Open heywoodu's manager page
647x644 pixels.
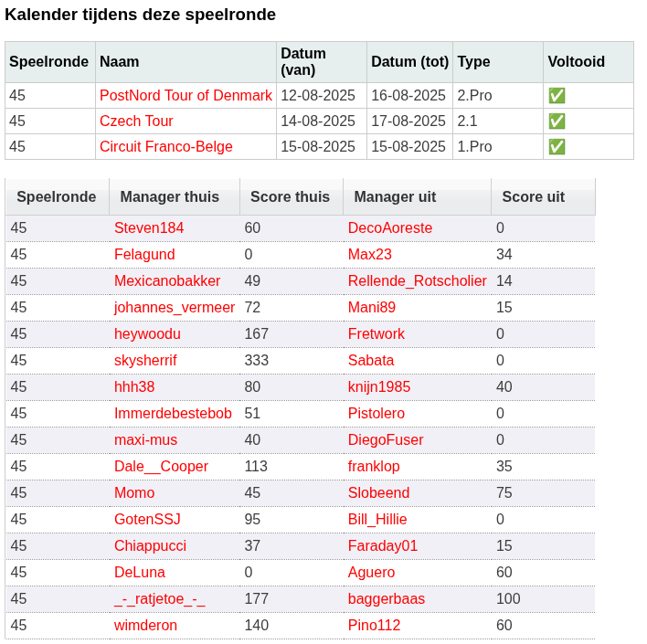coord(147,333)
